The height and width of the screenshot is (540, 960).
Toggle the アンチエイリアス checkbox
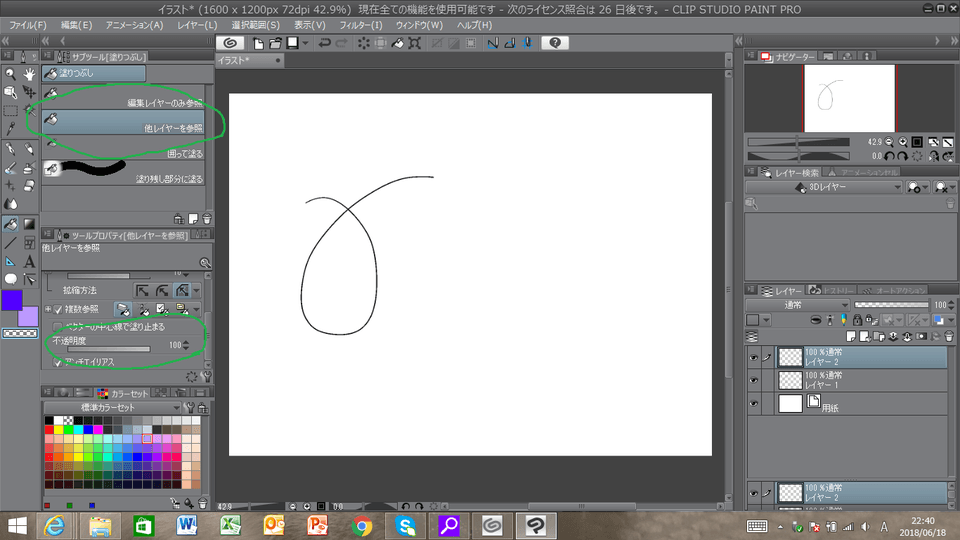58,362
